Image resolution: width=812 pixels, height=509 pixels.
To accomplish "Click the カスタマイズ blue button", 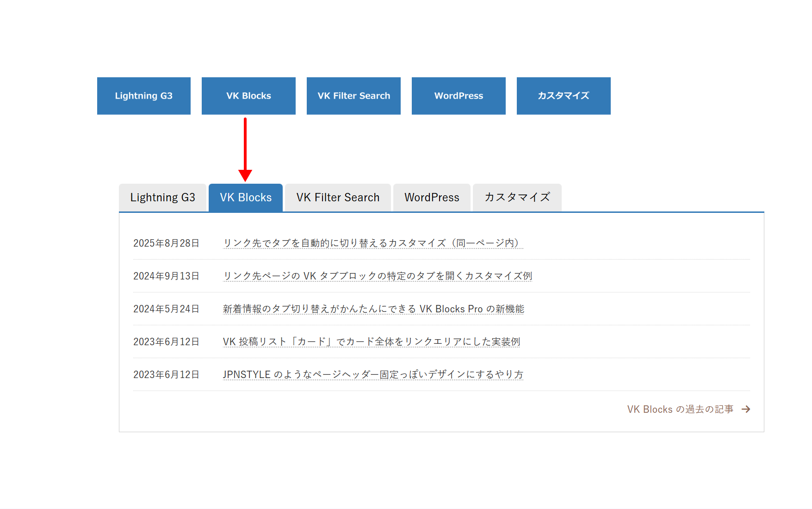I will tap(564, 96).
